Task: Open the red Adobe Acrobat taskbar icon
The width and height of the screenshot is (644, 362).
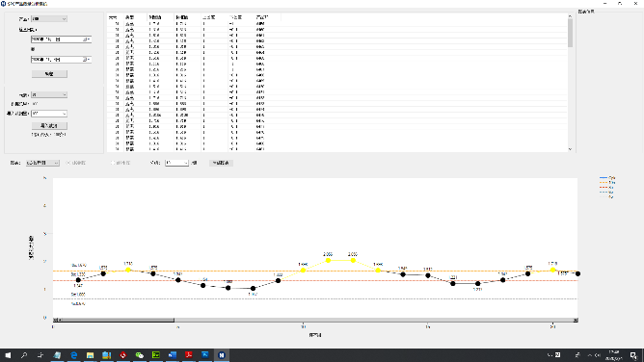Action: tap(189, 355)
